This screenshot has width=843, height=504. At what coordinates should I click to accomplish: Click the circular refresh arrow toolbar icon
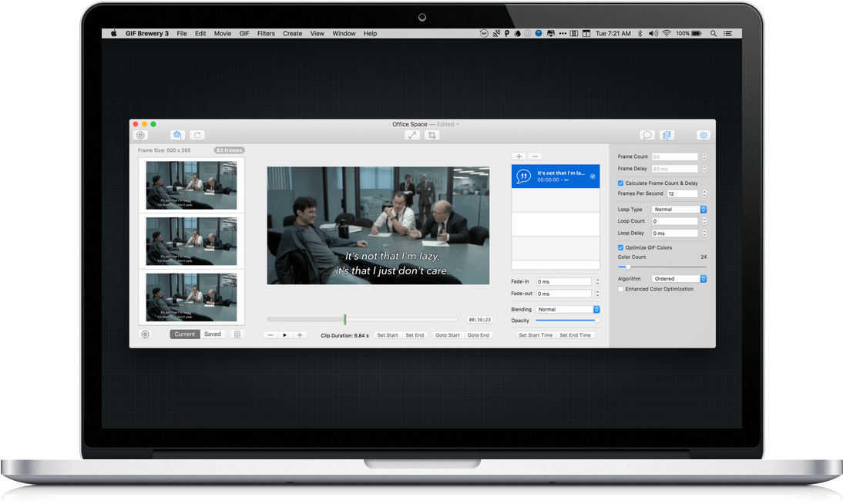197,135
